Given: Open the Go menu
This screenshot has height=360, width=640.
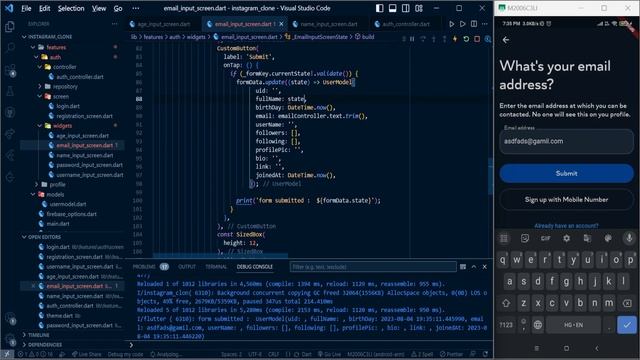Looking at the screenshot, I should click(x=118, y=8).
